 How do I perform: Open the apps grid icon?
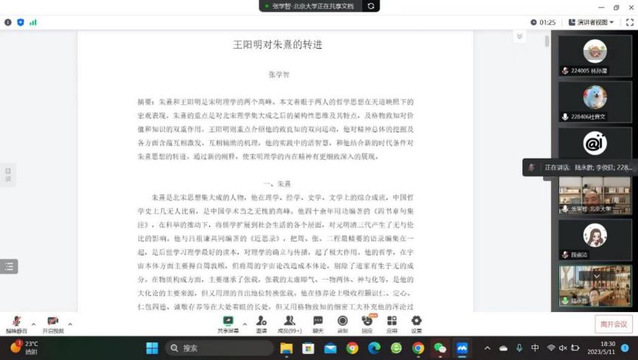pos(392,324)
